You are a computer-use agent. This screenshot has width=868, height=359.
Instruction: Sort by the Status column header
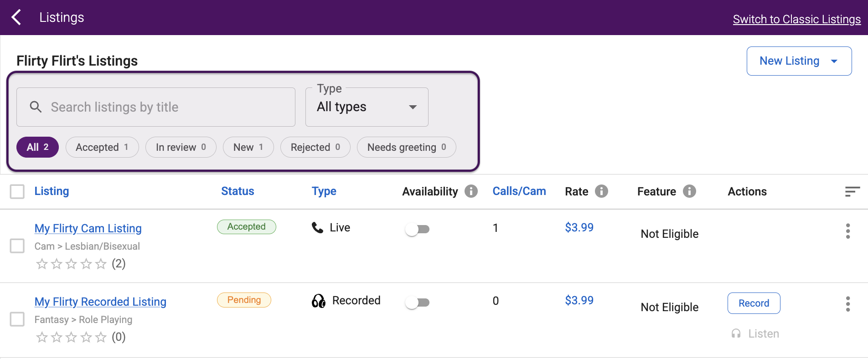click(x=238, y=191)
